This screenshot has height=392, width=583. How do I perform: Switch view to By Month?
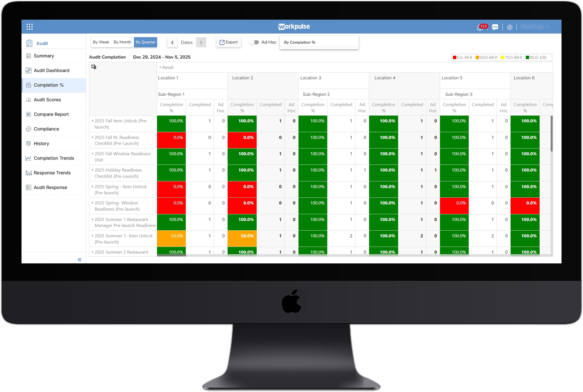coord(122,42)
